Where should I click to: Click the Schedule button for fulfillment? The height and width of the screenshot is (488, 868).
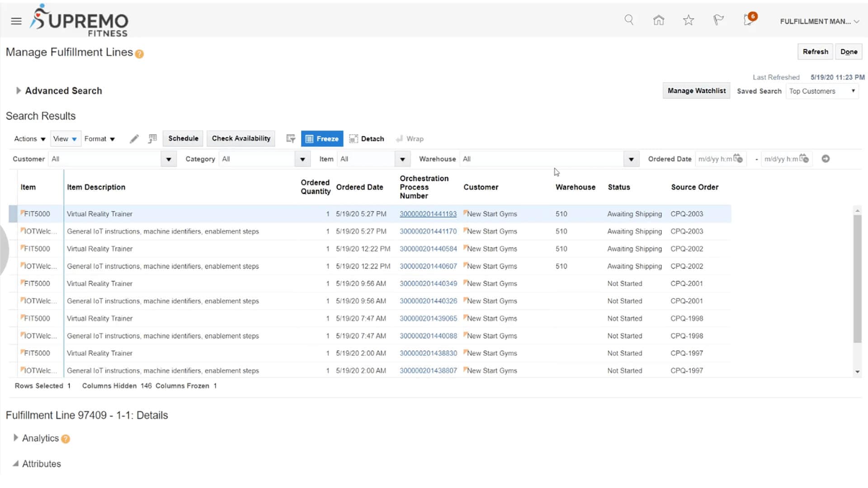(183, 138)
